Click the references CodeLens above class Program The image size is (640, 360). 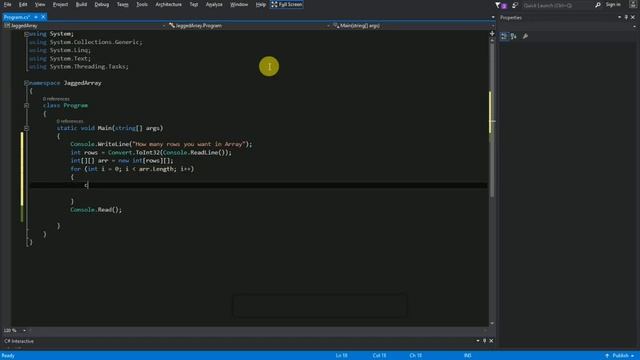coord(56,99)
